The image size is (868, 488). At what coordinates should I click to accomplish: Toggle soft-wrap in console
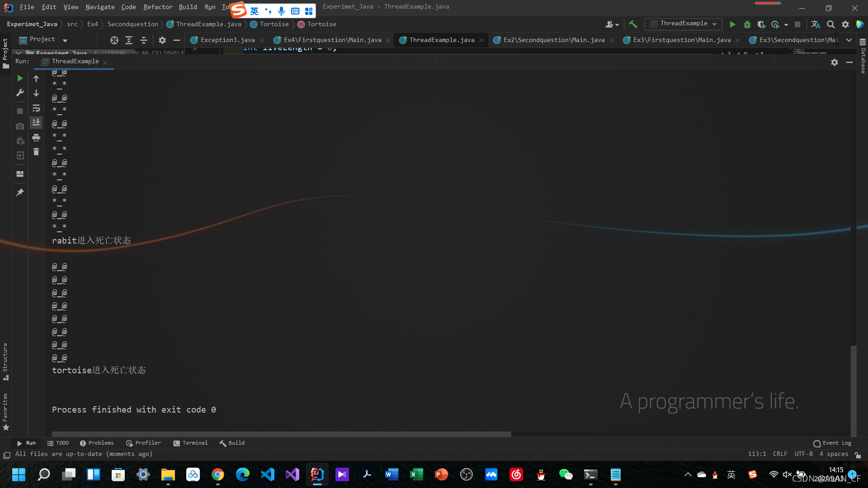36,108
